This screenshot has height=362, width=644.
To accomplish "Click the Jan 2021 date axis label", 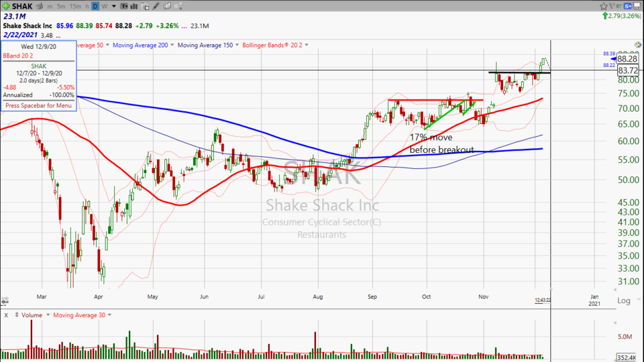I will tap(594, 300).
